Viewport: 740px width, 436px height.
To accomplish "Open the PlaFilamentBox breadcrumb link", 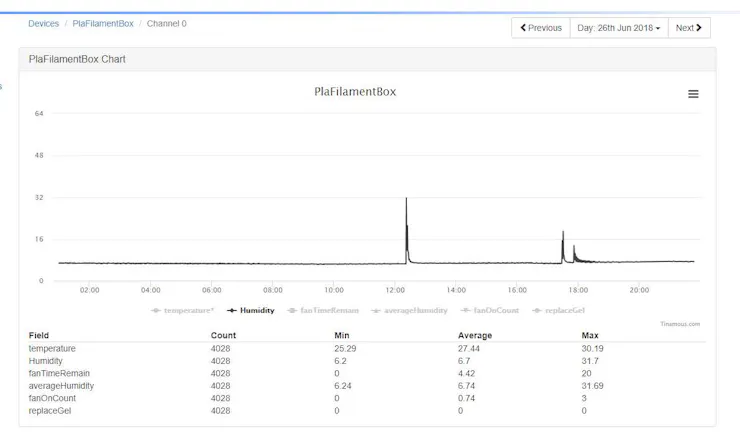I will coord(102,23).
